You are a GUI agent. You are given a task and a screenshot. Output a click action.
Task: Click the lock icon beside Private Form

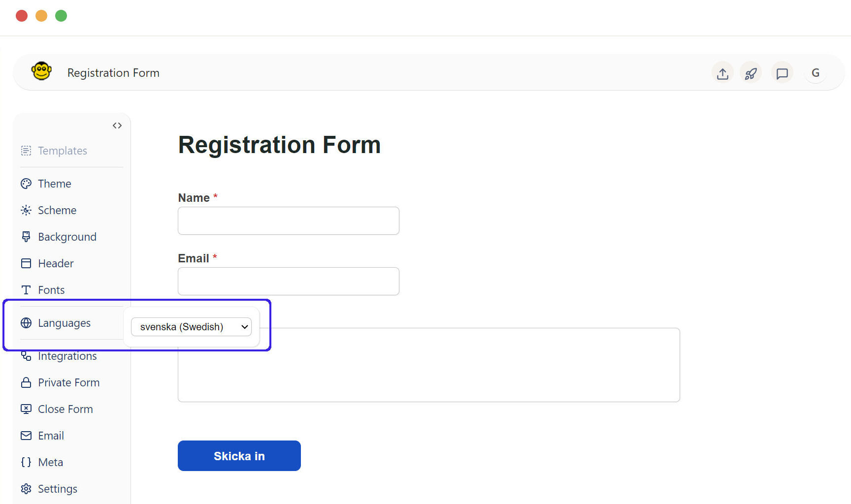pos(26,382)
